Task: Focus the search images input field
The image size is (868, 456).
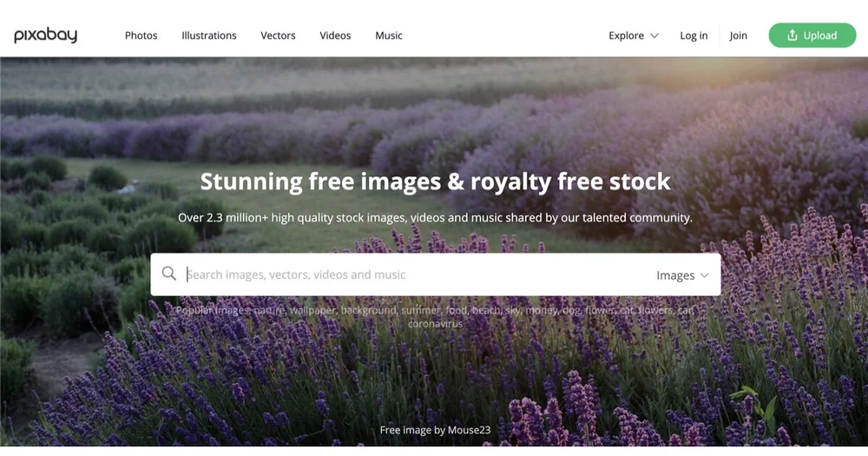Action: (x=418, y=274)
